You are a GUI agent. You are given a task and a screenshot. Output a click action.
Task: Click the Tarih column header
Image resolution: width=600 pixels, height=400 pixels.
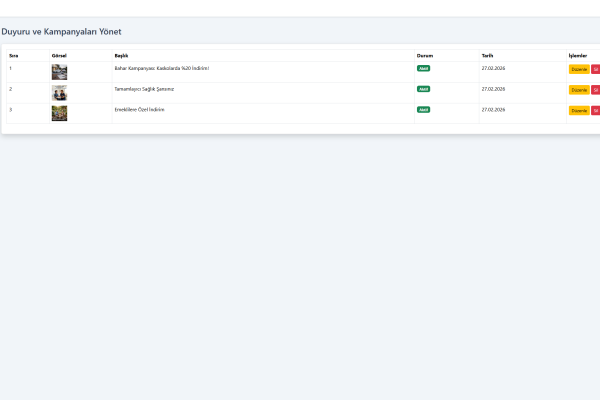(x=487, y=55)
